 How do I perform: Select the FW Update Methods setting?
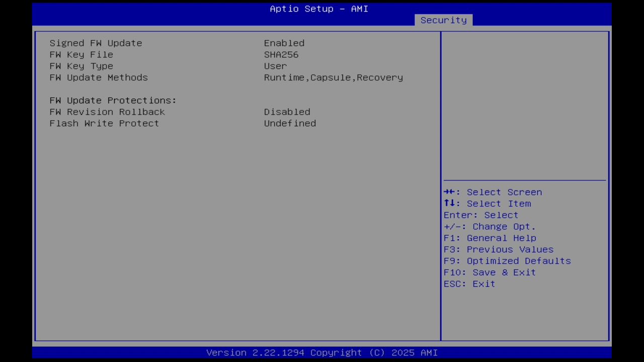(x=99, y=77)
